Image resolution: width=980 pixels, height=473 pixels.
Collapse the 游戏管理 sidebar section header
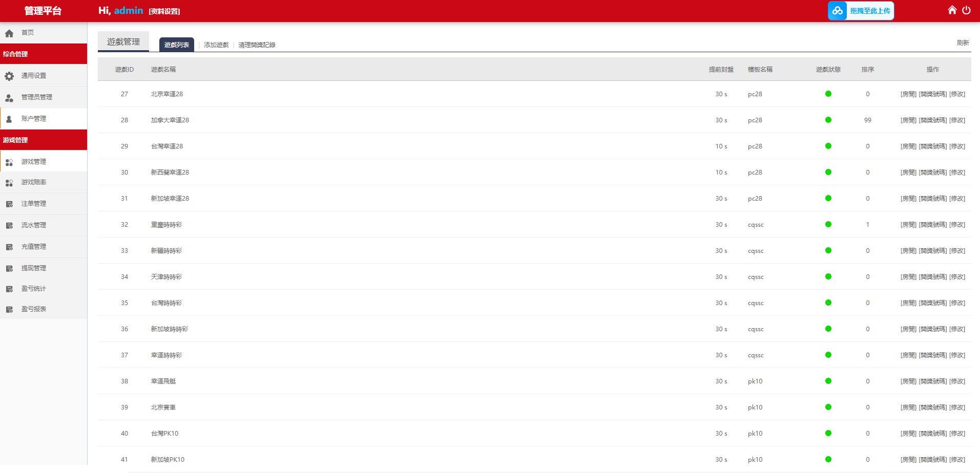click(x=44, y=140)
